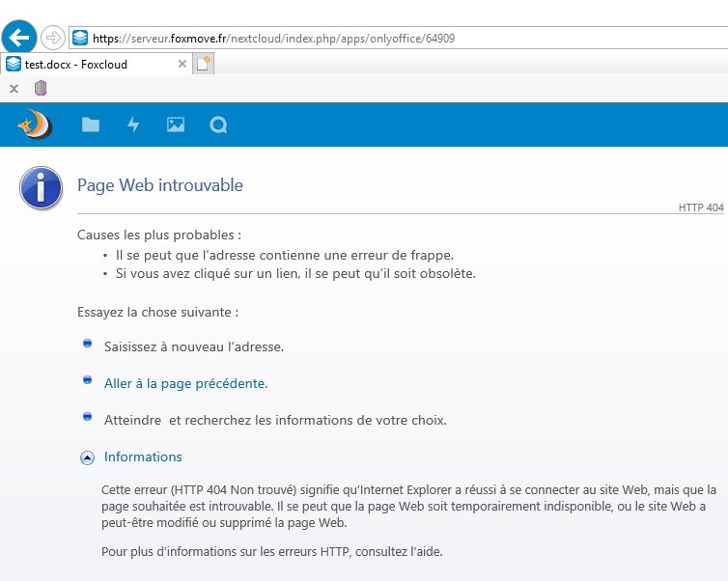This screenshot has width=728, height=581.
Task: Click the HTTP 404 label
Action: (x=700, y=207)
